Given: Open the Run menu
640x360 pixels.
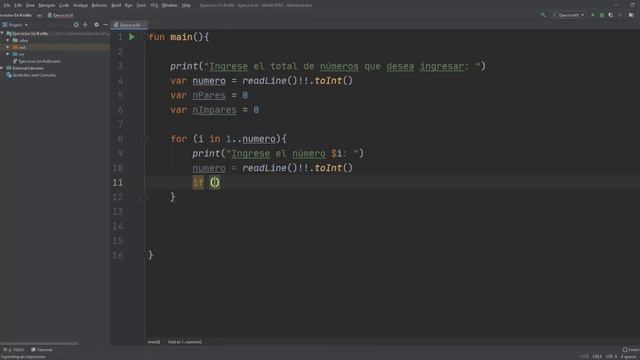Looking at the screenshot, I should [x=129, y=5].
